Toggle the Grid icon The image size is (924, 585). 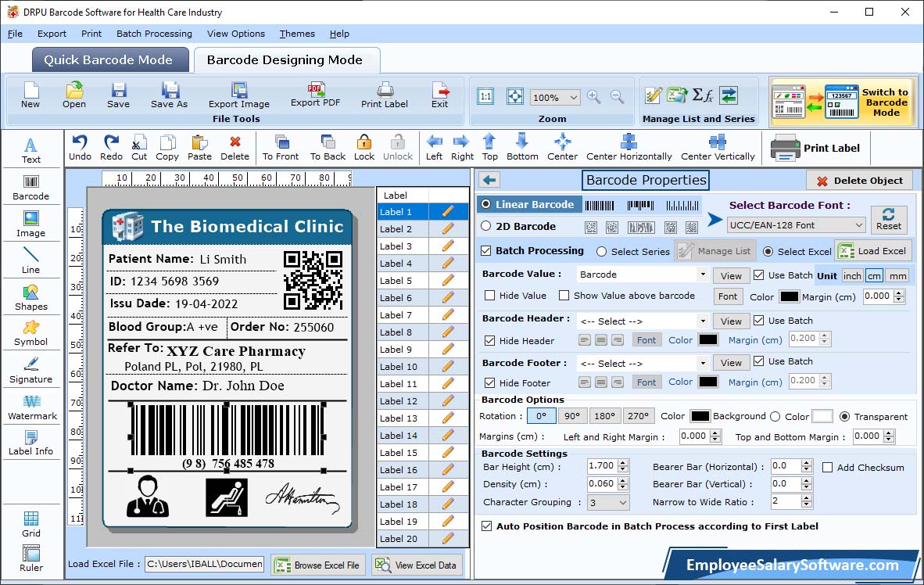tap(31, 524)
